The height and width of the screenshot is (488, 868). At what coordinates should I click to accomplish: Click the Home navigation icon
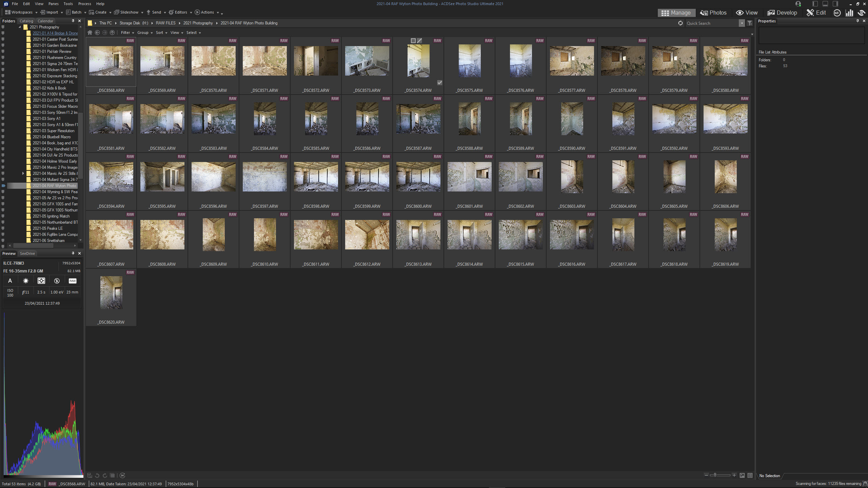click(x=90, y=33)
